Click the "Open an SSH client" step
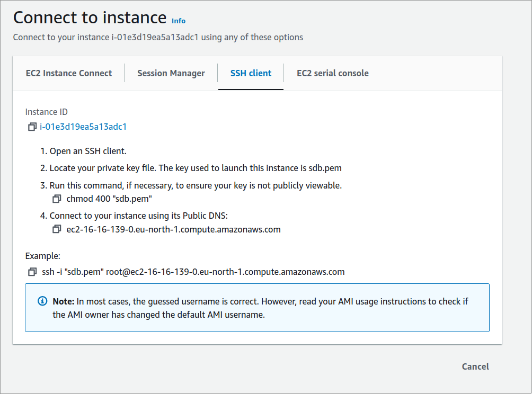 pos(87,151)
